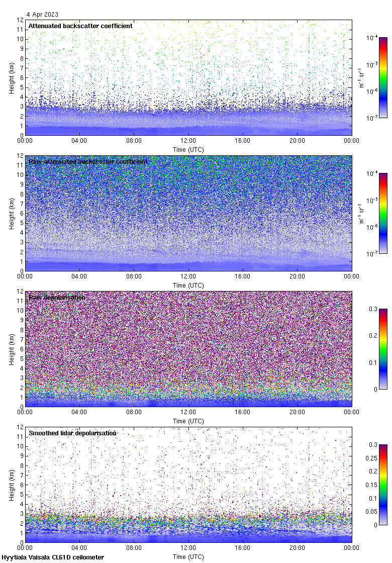Click 'Time (UTC)' under smoothed depolarisation plot

(188, 557)
